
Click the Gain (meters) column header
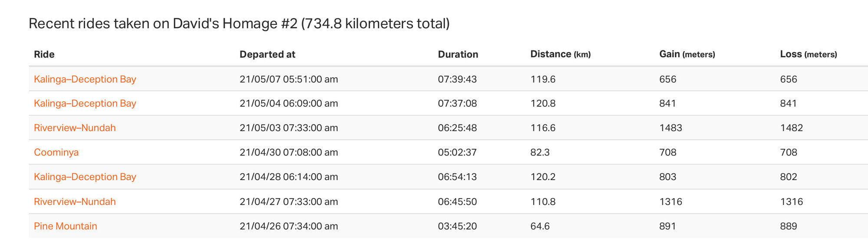[687, 55]
